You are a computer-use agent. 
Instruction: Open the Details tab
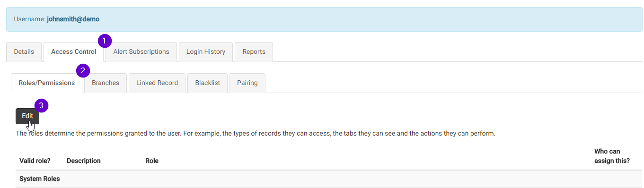[24, 52]
